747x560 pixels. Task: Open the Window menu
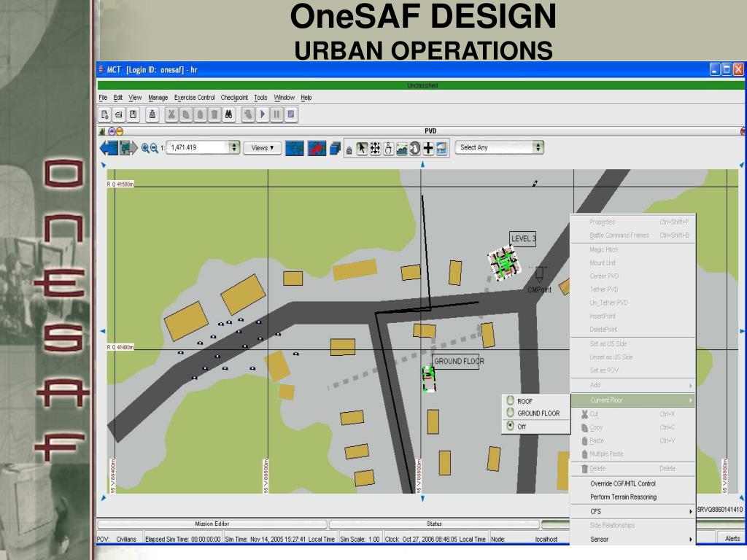(x=284, y=98)
